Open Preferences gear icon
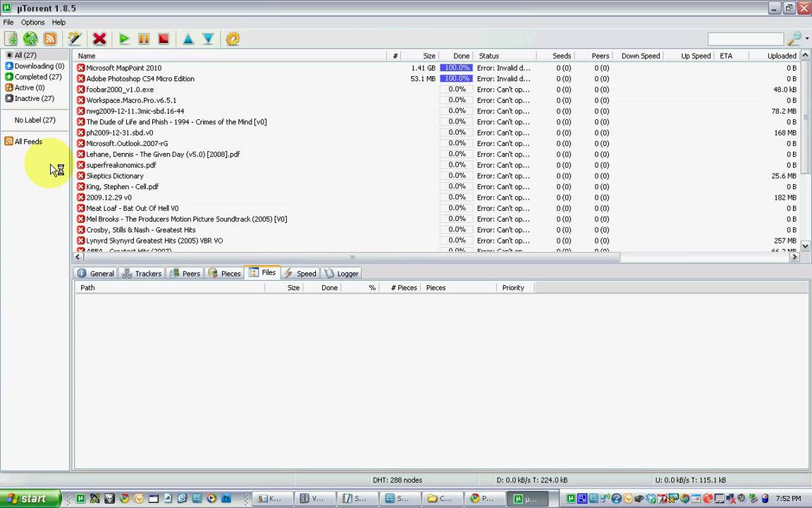The height and width of the screenshot is (508, 812). pos(233,39)
